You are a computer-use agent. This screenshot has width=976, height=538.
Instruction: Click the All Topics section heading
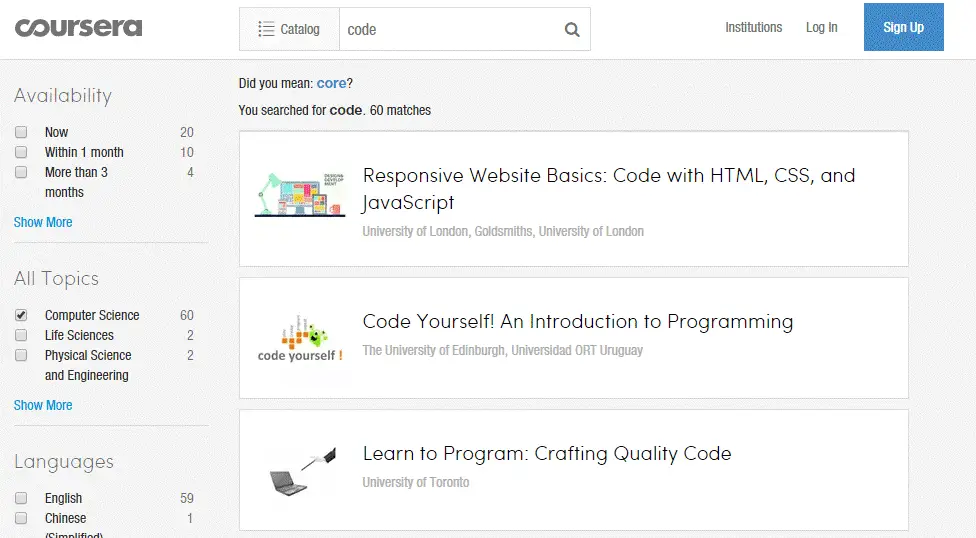click(x=56, y=278)
